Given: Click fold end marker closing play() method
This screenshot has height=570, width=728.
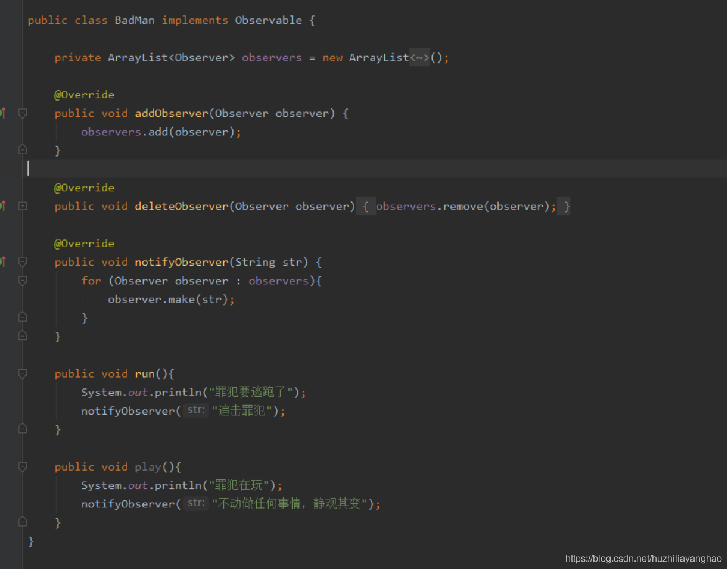Looking at the screenshot, I should tap(23, 522).
